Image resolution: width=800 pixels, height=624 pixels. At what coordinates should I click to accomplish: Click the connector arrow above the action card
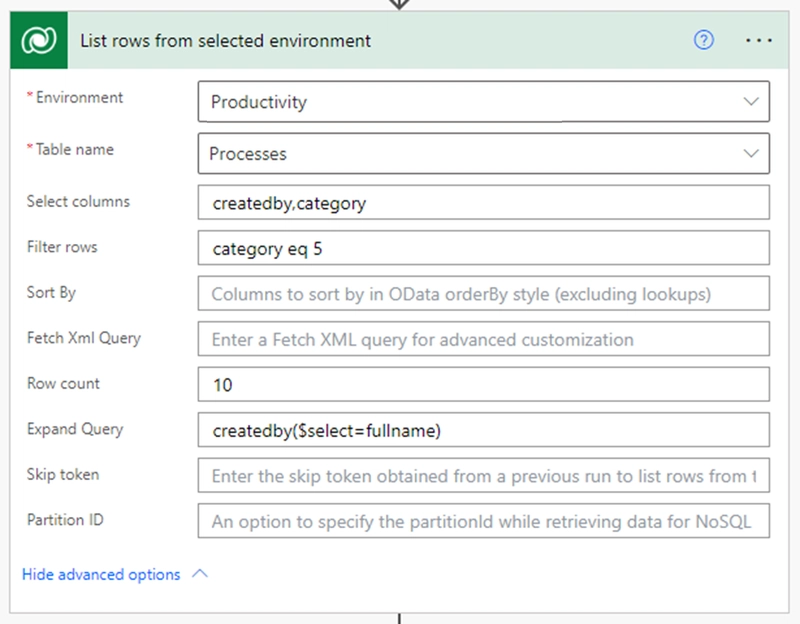[x=399, y=4]
